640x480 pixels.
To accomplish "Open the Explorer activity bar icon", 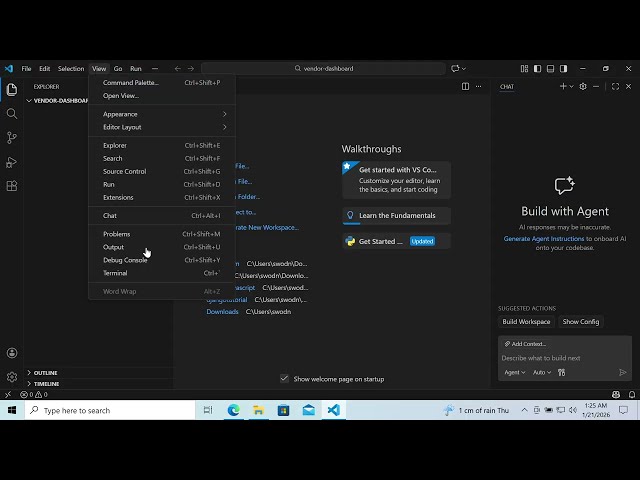I will point(12,89).
